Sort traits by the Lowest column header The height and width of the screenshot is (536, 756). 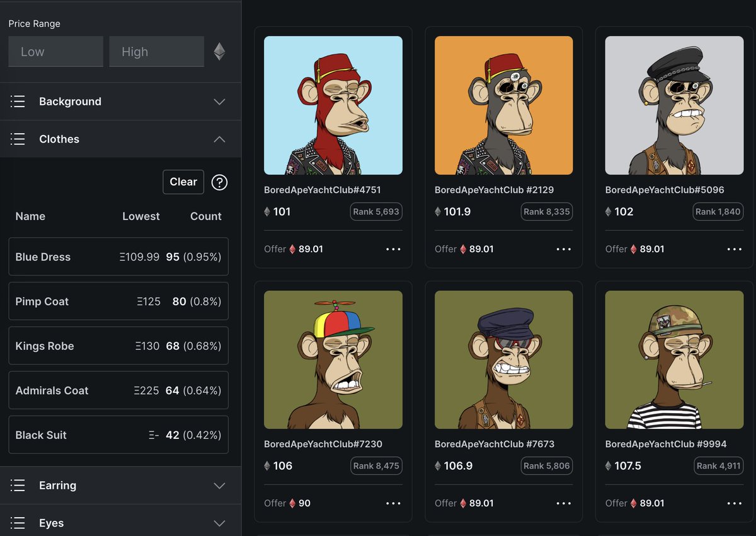pos(141,216)
